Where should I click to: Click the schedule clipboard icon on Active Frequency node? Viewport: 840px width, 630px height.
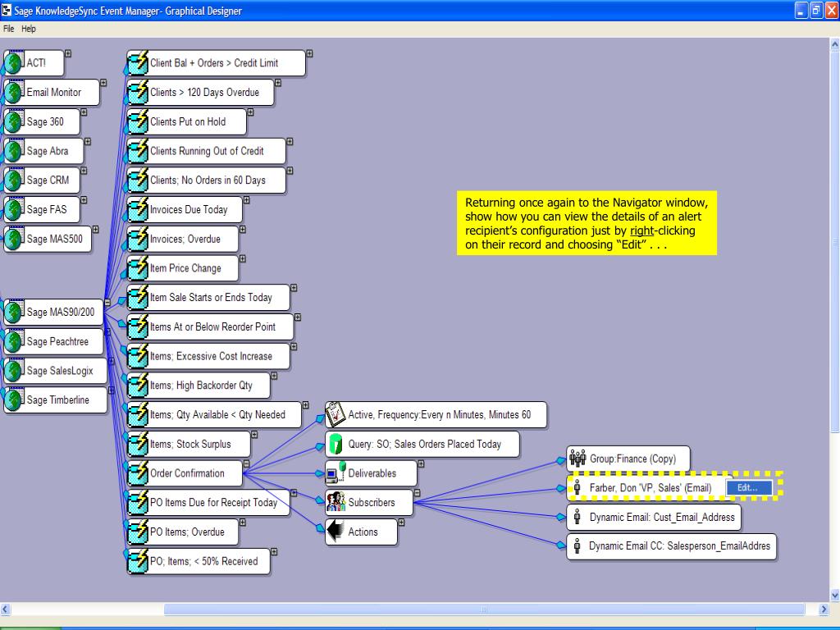(336, 414)
